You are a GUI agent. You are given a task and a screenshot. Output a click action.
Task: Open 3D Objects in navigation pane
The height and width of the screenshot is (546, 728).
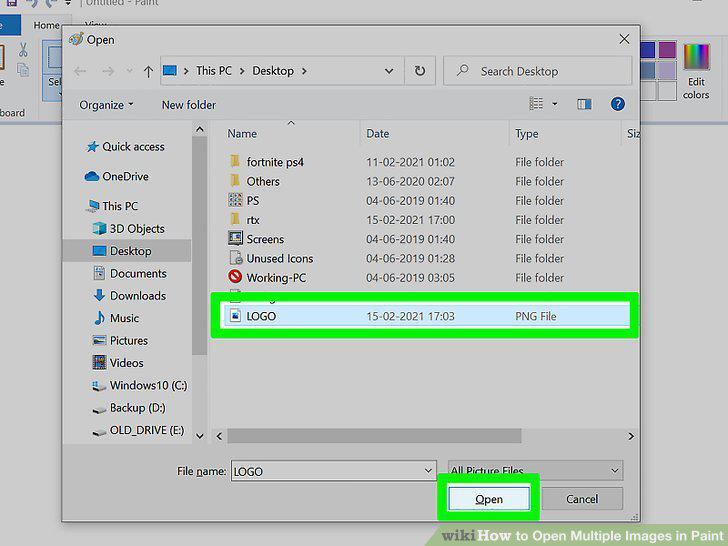(x=128, y=228)
